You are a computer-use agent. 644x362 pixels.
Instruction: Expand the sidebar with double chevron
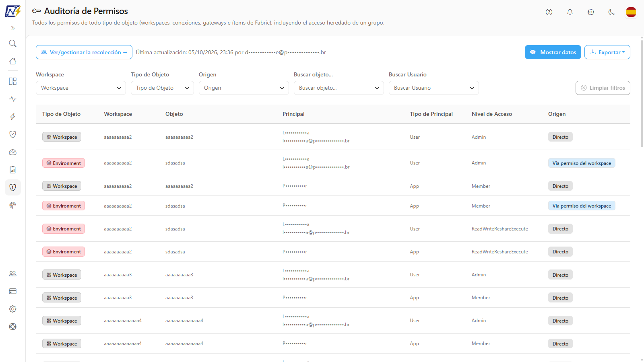pos(13,28)
